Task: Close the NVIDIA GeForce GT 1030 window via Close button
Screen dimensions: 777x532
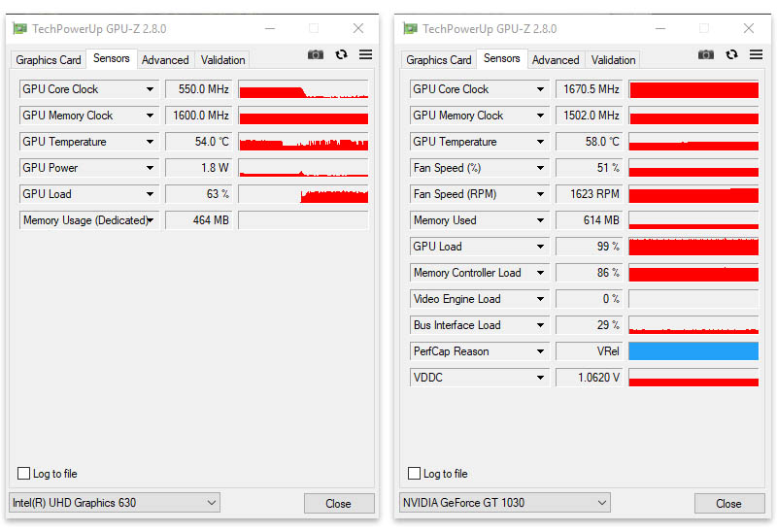Action: (x=729, y=503)
